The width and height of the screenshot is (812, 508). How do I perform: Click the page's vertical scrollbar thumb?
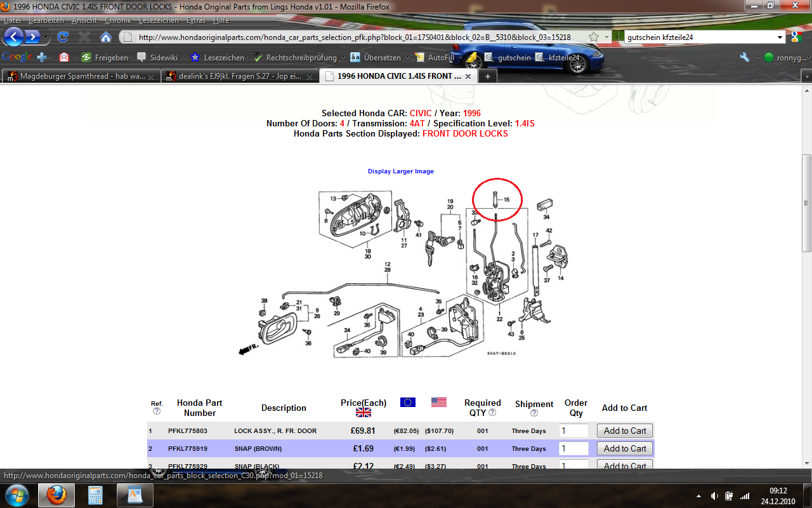806,203
